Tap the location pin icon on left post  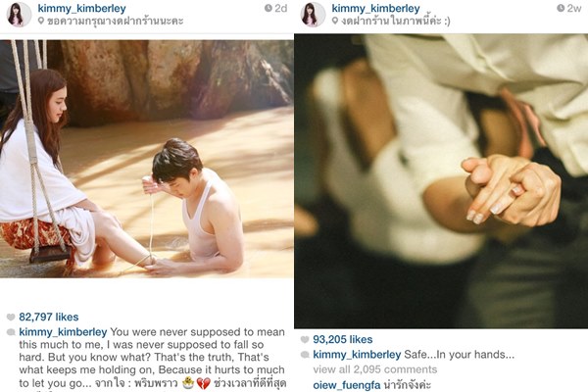[41, 21]
